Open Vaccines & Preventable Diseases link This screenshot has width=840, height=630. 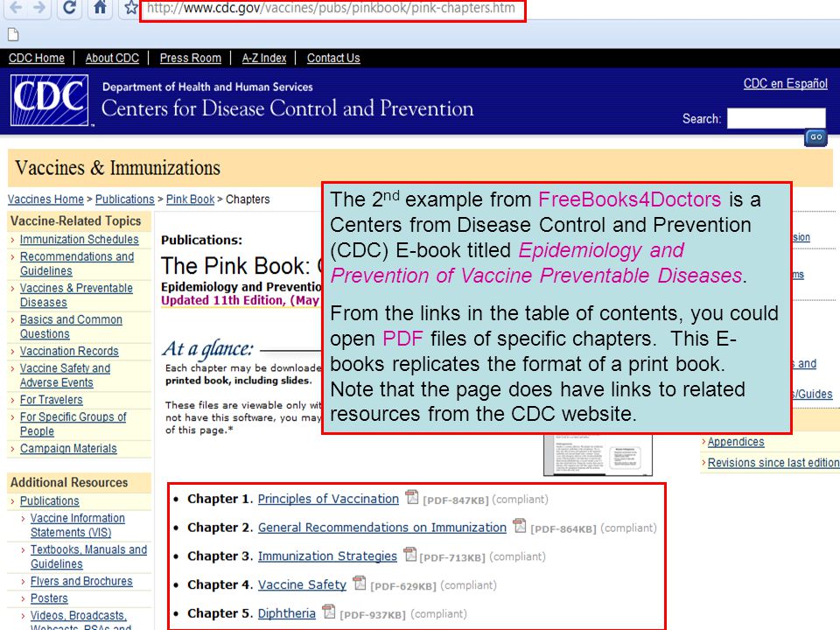pos(76,295)
